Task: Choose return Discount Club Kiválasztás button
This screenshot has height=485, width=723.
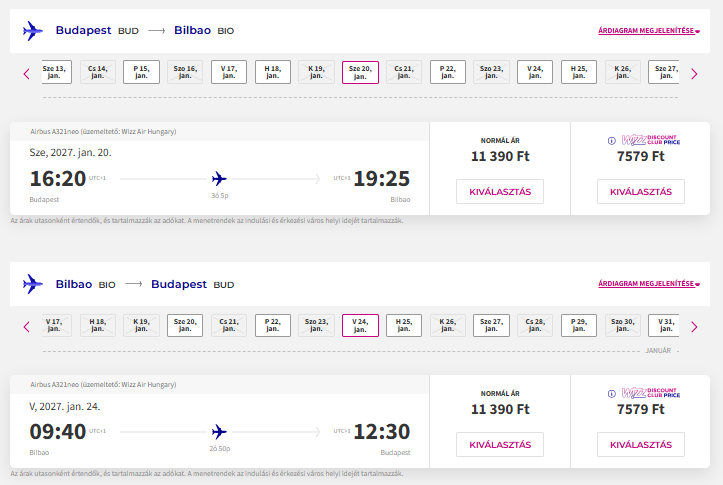Action: click(x=641, y=444)
